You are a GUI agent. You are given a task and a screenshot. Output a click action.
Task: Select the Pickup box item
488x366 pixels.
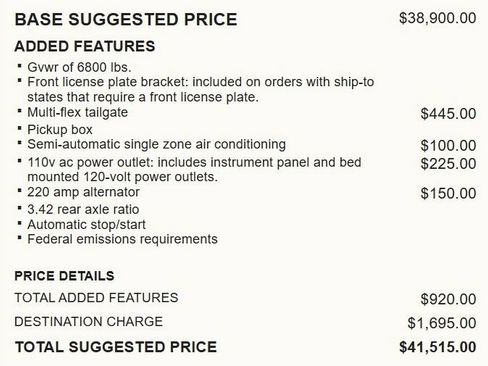[60, 130]
